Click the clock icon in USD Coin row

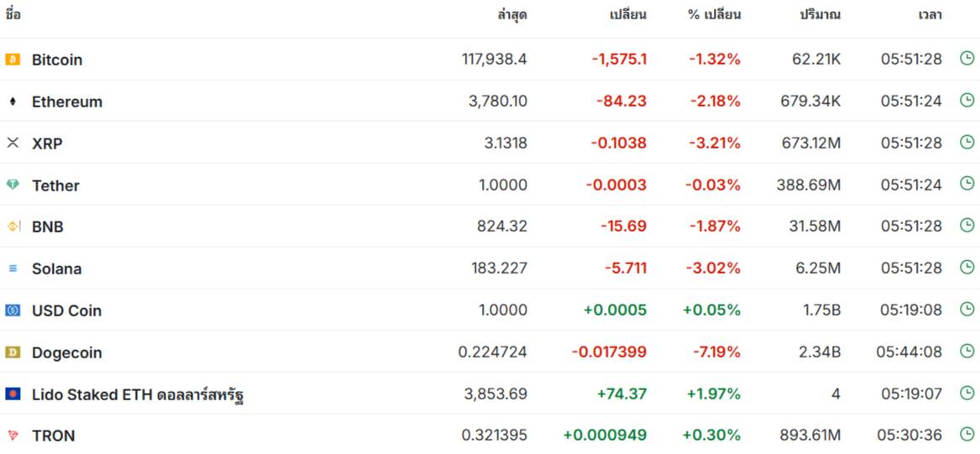click(x=967, y=309)
